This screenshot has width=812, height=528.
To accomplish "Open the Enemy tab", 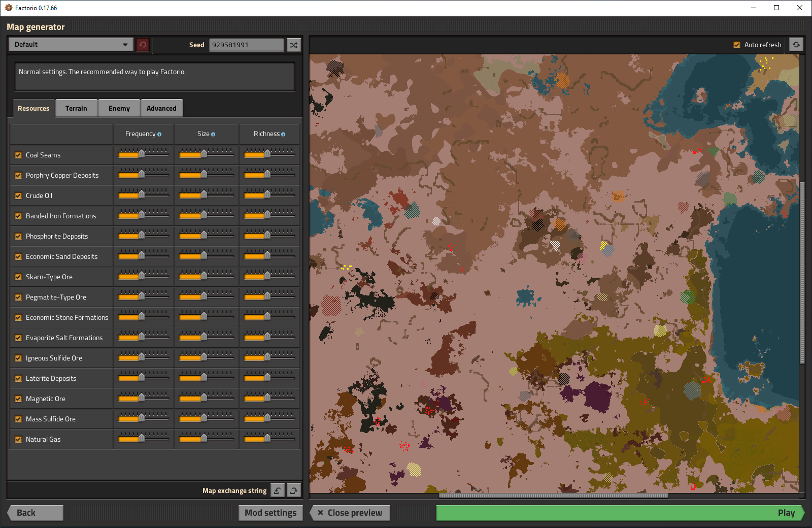I will tap(119, 108).
